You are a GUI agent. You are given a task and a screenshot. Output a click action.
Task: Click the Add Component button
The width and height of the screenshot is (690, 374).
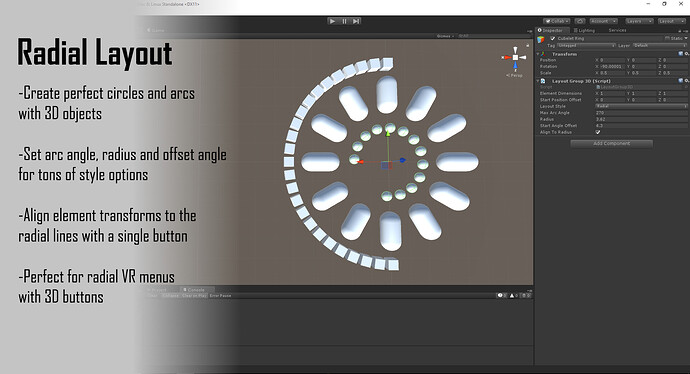tap(612, 143)
